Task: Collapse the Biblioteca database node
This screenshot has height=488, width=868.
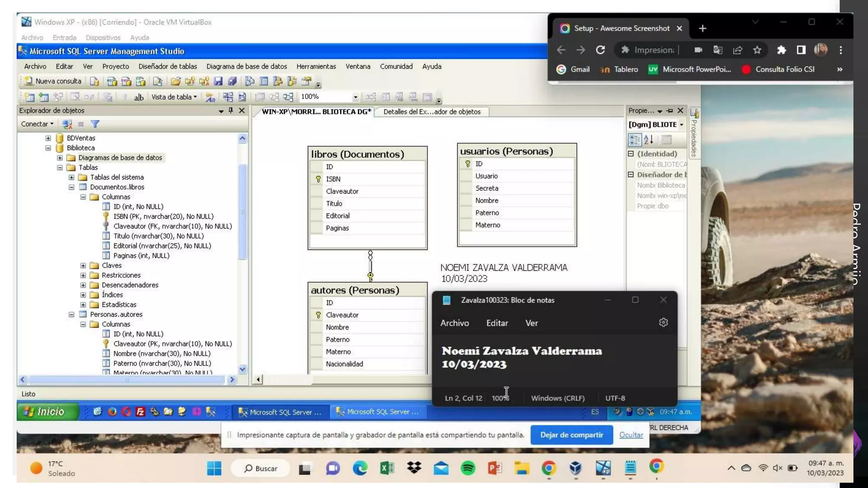Action: [x=48, y=148]
